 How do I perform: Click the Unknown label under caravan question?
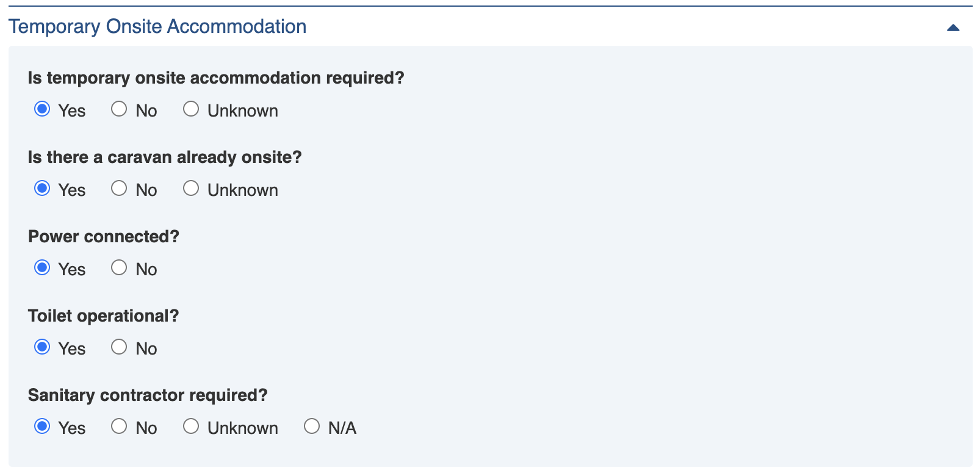pos(242,190)
